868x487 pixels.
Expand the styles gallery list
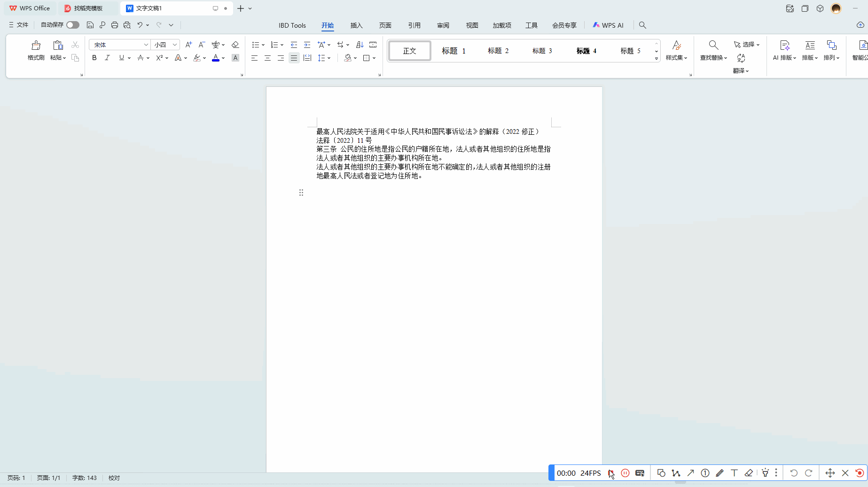tap(657, 58)
